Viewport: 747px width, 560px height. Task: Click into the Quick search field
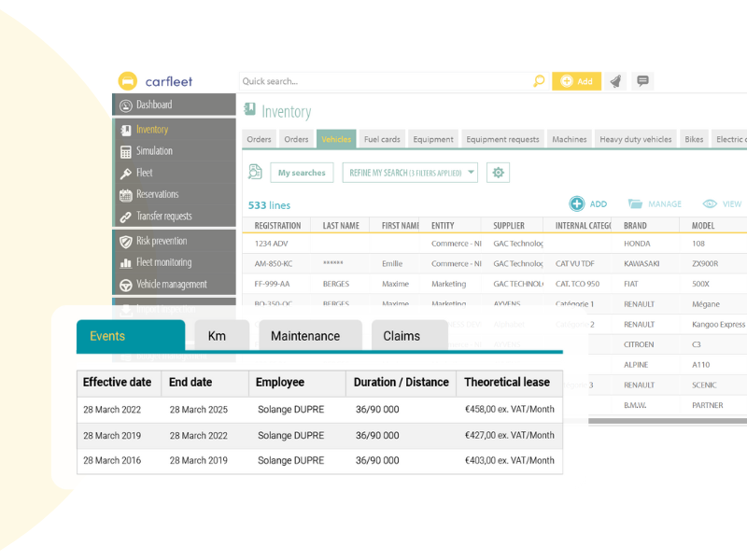383,81
